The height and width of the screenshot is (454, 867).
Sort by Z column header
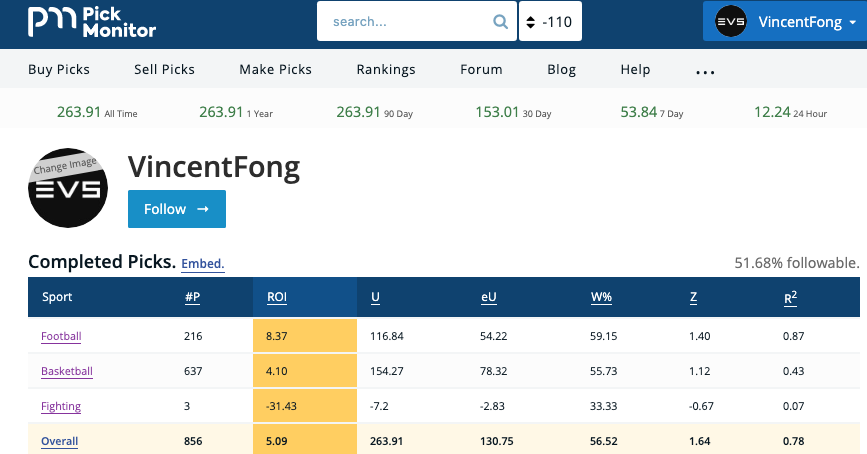(x=693, y=297)
